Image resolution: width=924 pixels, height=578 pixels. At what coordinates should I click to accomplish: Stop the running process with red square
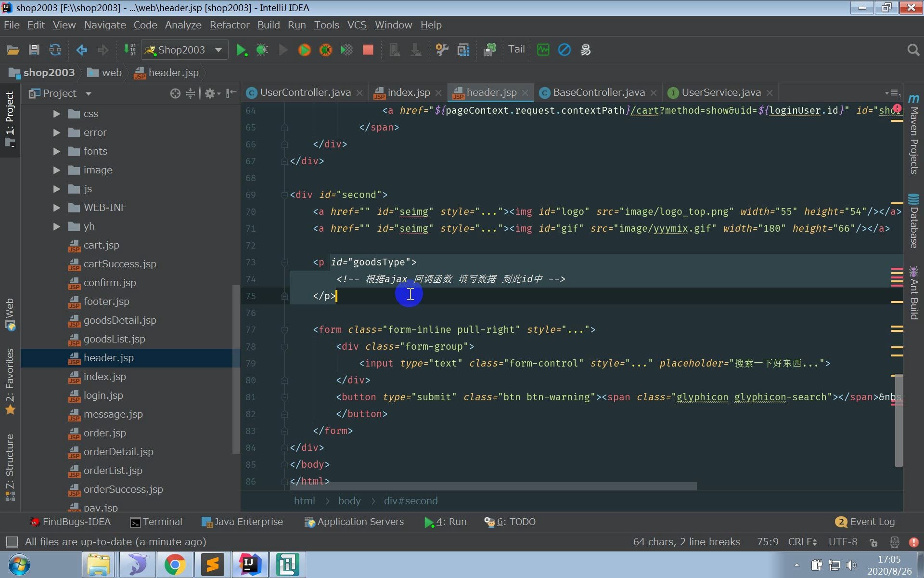pos(368,50)
